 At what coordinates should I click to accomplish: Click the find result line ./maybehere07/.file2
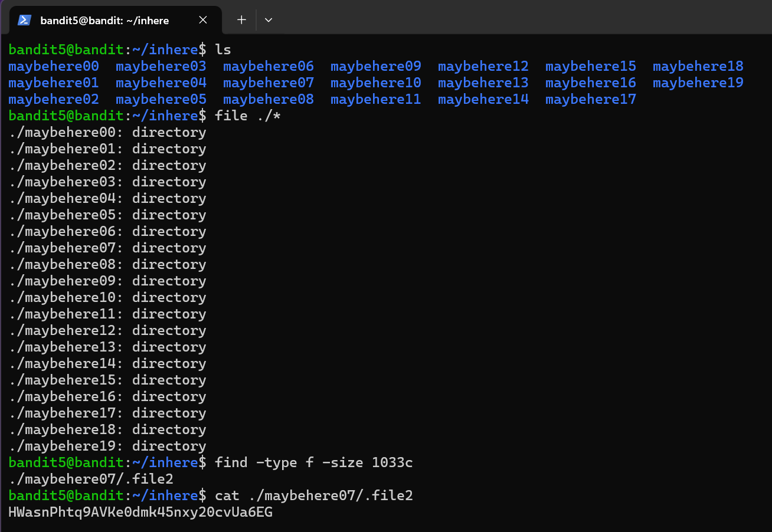point(91,479)
